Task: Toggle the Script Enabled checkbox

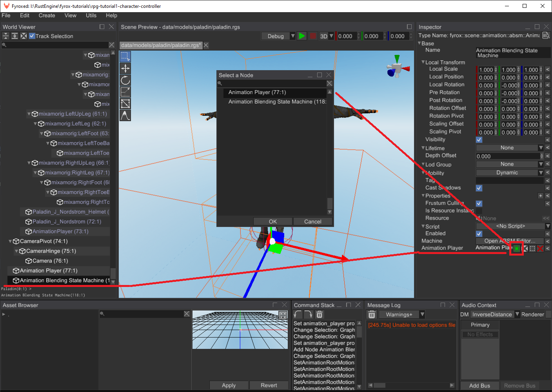Action: click(479, 234)
